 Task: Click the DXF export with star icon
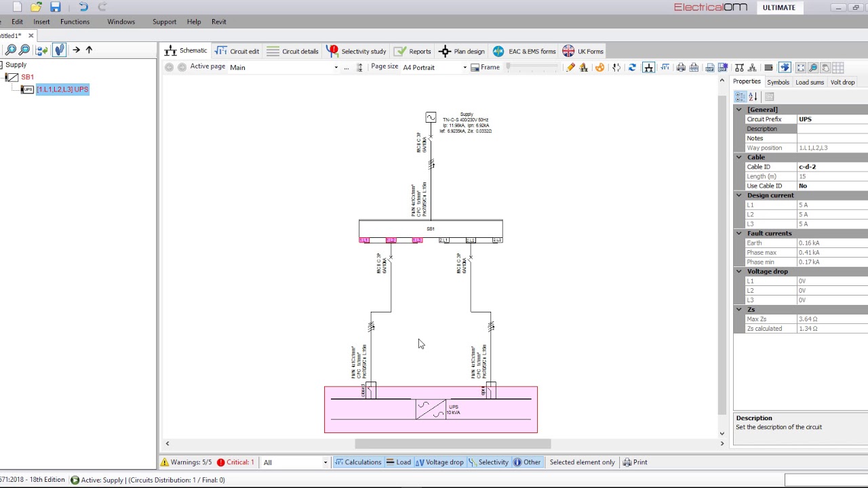[723, 67]
